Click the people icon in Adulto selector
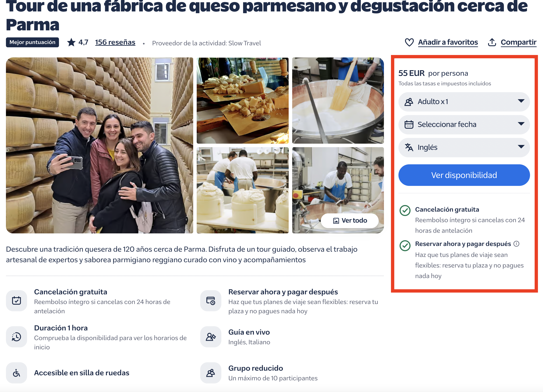This screenshot has width=543, height=392. pos(409,102)
